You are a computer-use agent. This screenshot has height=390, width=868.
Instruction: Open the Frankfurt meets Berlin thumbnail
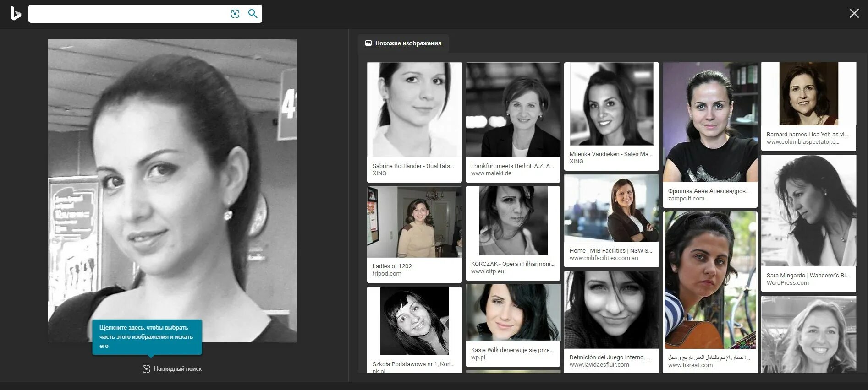click(x=513, y=110)
